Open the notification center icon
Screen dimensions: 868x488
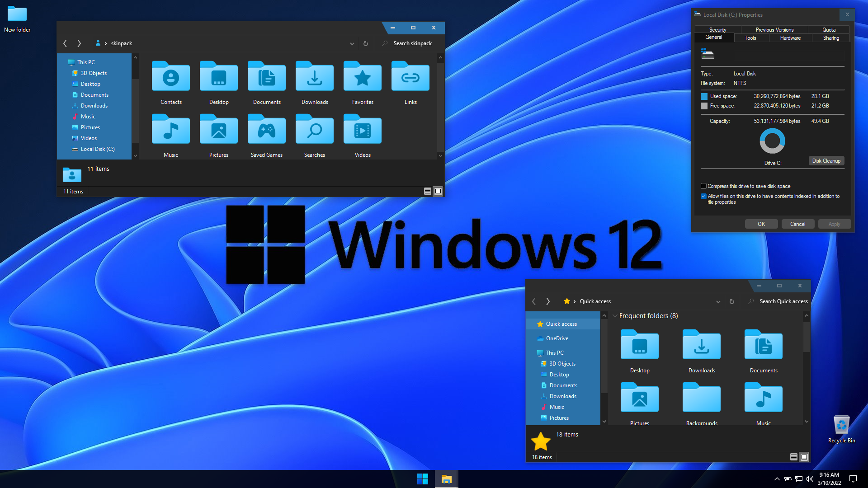[x=853, y=479]
